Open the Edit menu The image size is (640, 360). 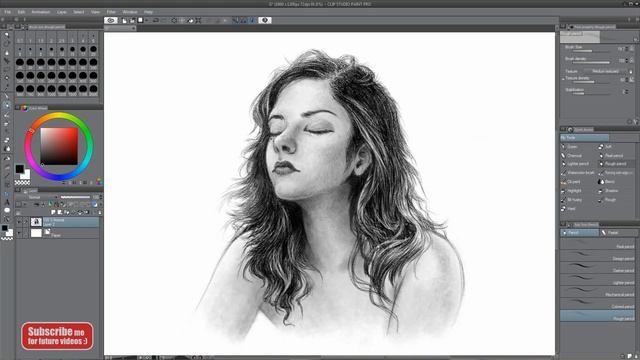tap(21, 12)
